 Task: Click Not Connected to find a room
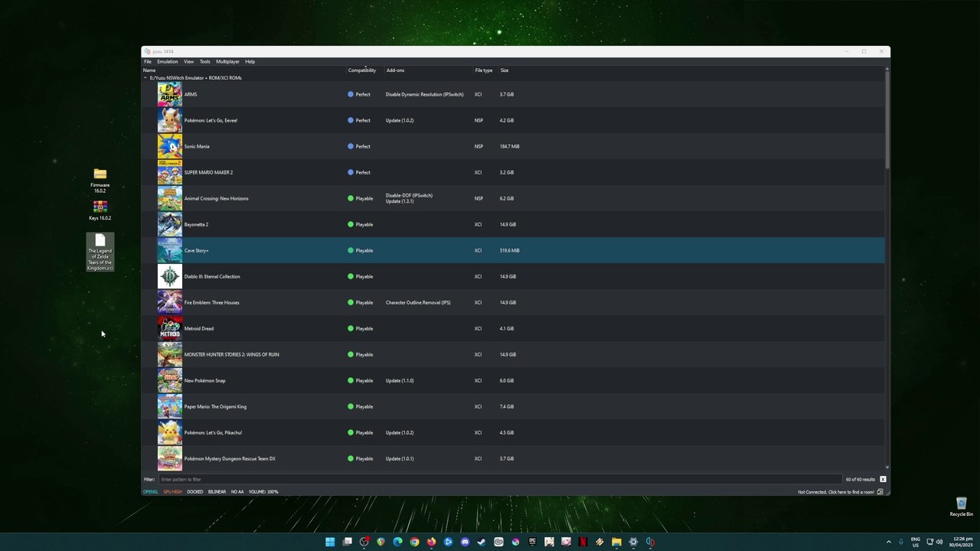836,492
